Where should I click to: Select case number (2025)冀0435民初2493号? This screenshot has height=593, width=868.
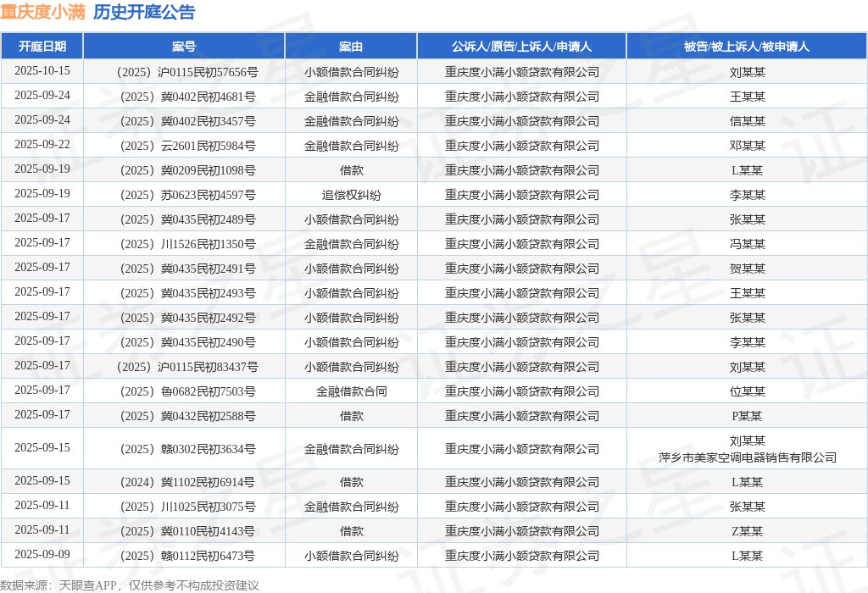[186, 293]
